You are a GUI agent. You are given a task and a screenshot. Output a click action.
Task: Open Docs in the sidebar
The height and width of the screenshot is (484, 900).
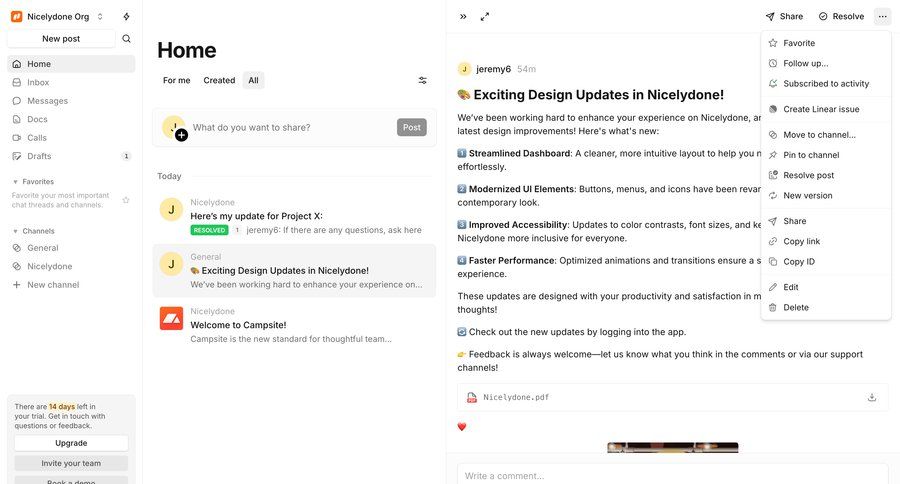(71, 119)
